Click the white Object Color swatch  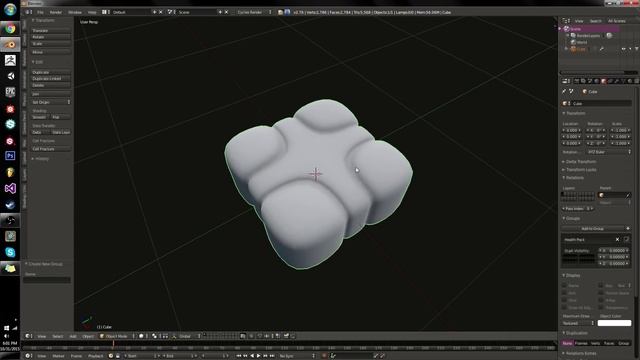click(x=614, y=323)
